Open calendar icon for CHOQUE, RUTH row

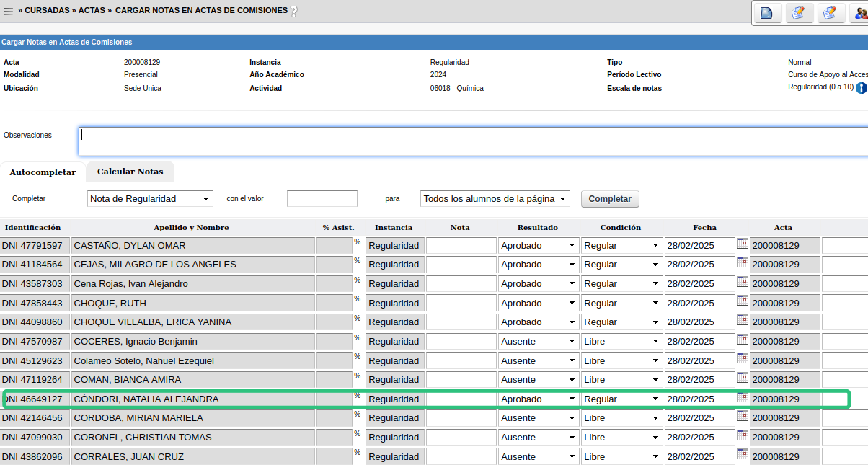point(742,301)
